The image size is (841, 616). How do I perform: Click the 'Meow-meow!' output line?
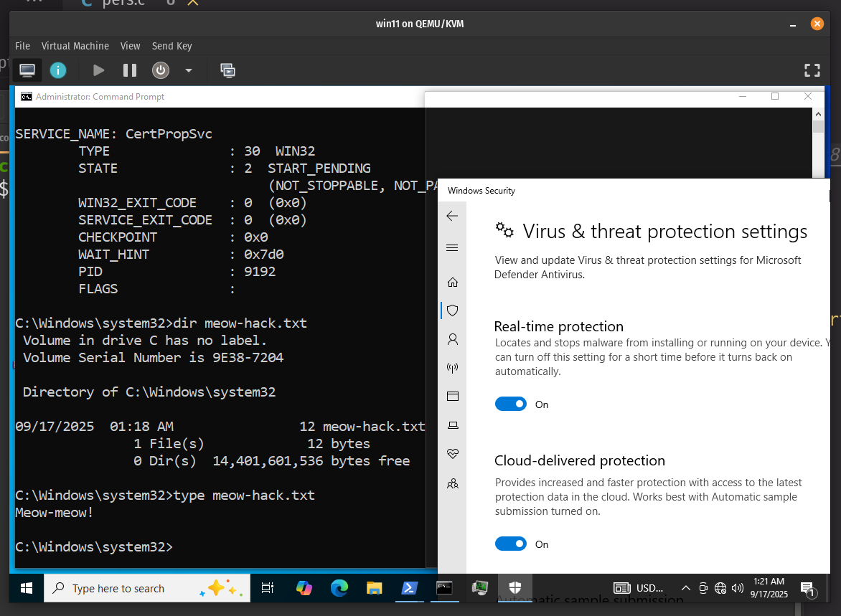tap(54, 513)
